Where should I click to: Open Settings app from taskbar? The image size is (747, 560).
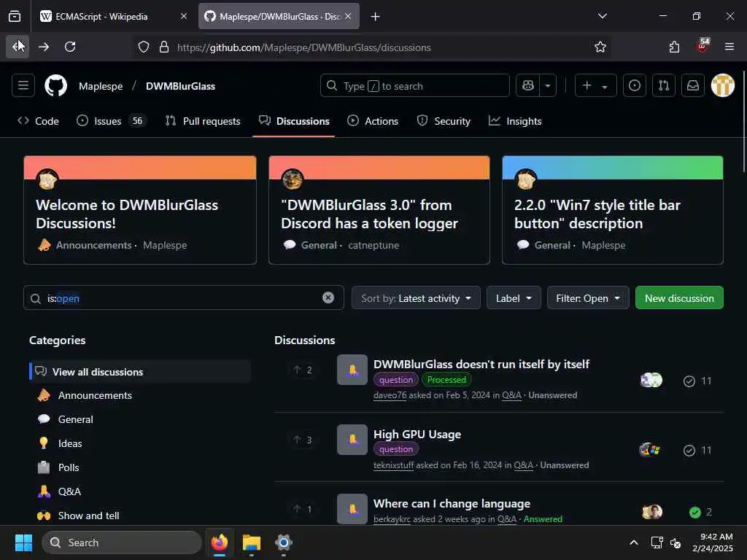click(284, 542)
